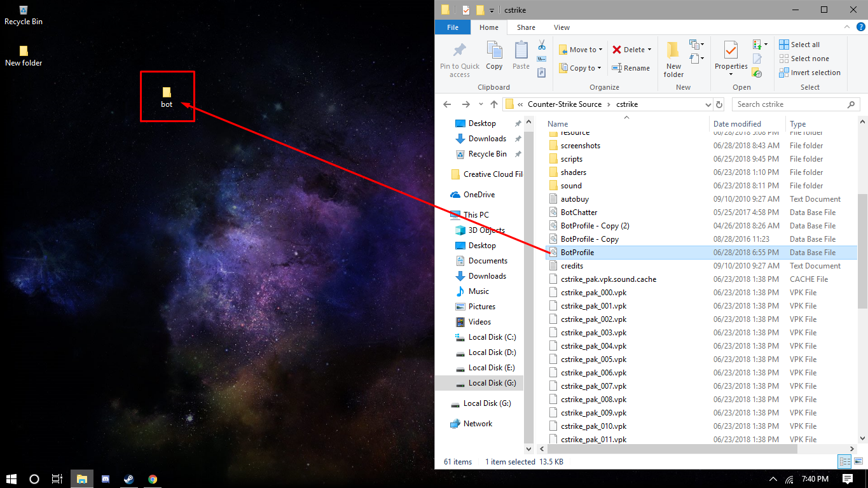Open Task View on the taskbar
Image resolution: width=868 pixels, height=488 pixels.
click(57, 479)
